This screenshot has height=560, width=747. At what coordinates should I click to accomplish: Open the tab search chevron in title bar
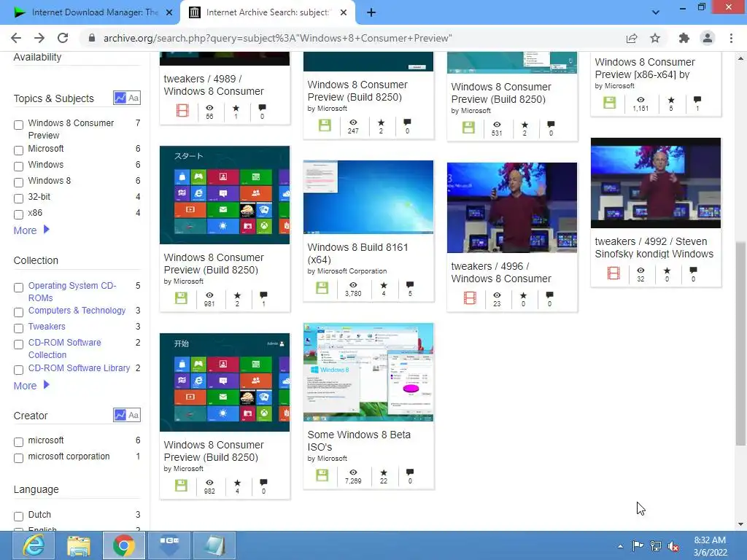tap(656, 12)
